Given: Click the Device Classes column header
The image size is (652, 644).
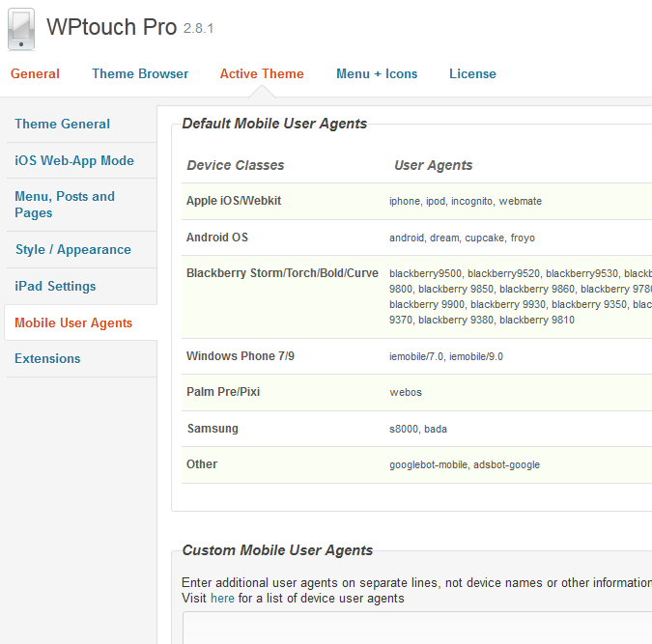Looking at the screenshot, I should pyautogui.click(x=236, y=165).
